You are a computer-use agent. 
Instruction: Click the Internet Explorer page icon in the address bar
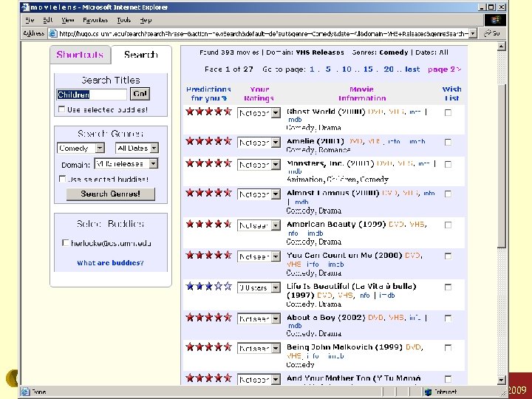pos(52,33)
